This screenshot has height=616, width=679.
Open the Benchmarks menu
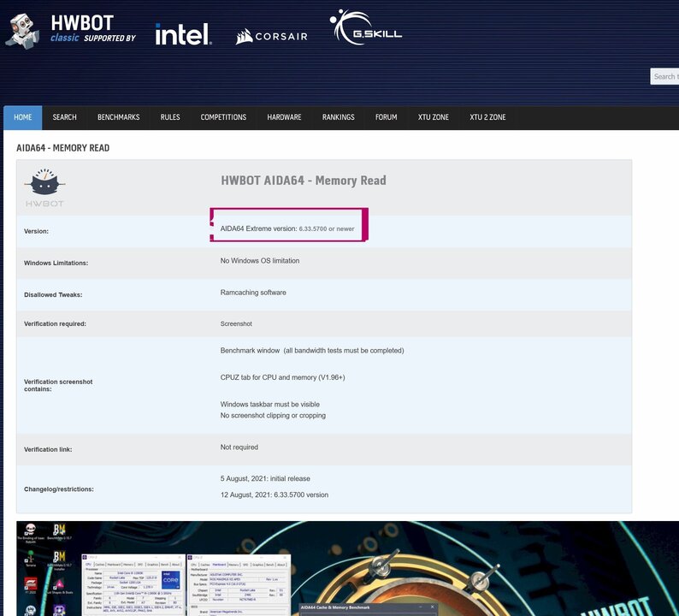click(x=118, y=117)
